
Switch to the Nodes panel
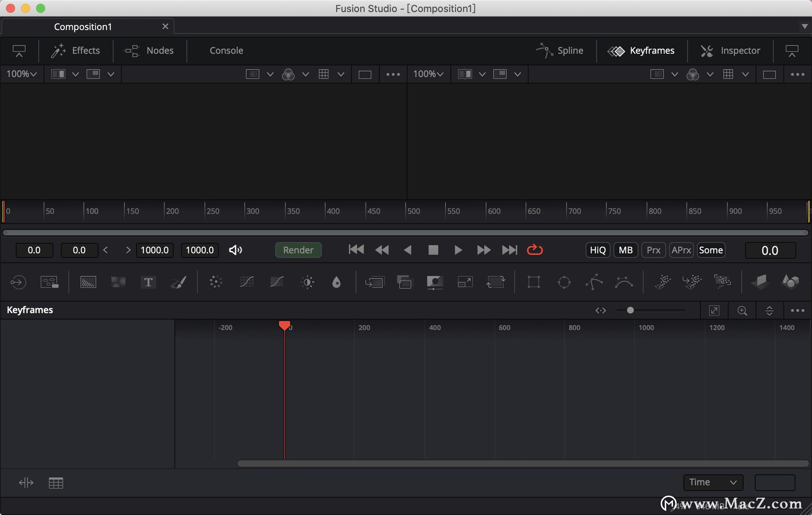tap(149, 51)
